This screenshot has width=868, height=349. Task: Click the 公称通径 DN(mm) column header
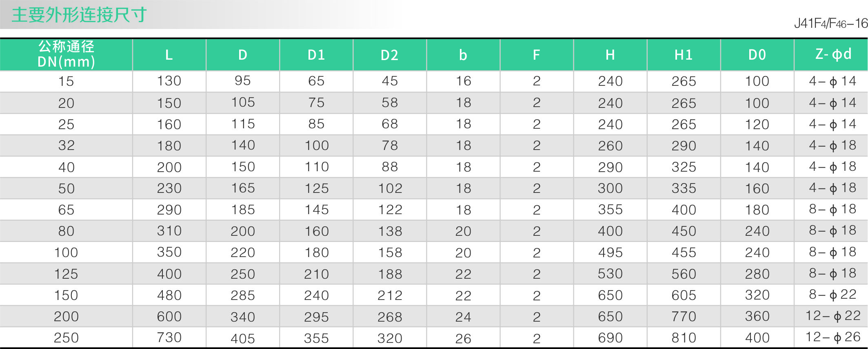[66, 54]
